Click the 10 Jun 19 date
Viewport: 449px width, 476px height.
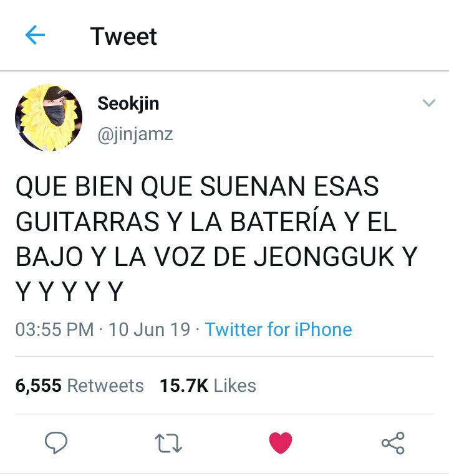(x=149, y=330)
